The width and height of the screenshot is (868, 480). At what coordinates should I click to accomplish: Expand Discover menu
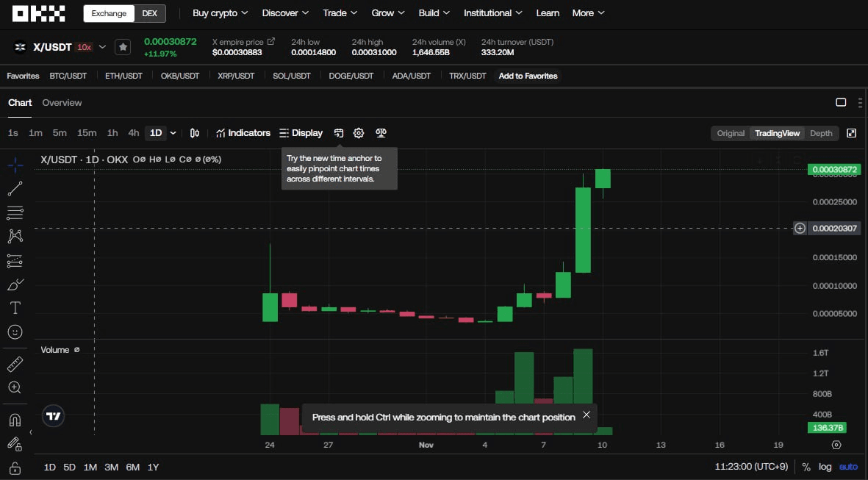285,12
